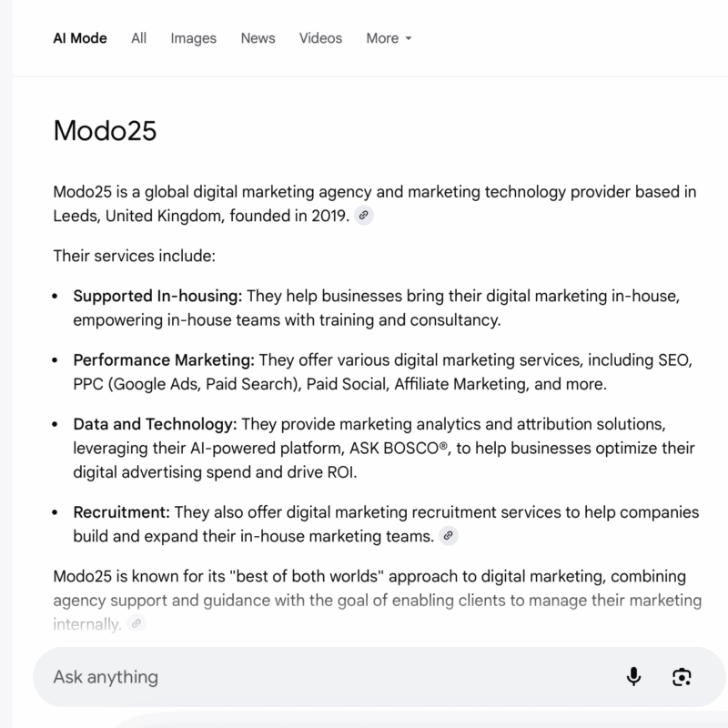The height and width of the screenshot is (728, 728).
Task: Go to the News tab
Action: pos(258,38)
